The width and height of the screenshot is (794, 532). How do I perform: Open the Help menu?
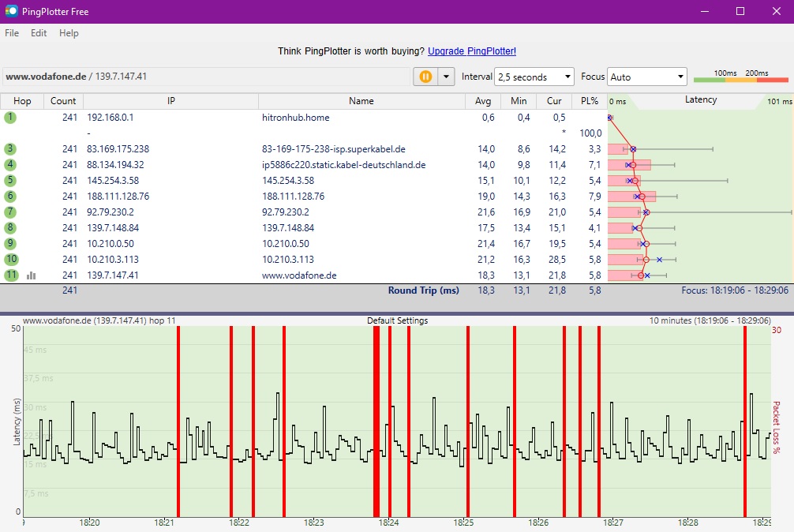click(x=69, y=33)
